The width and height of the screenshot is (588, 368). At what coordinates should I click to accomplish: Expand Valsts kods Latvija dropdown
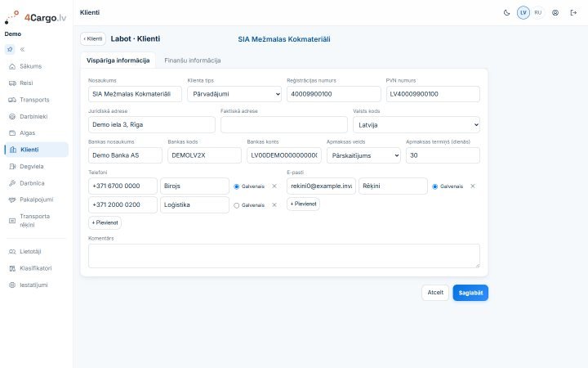tap(416, 124)
